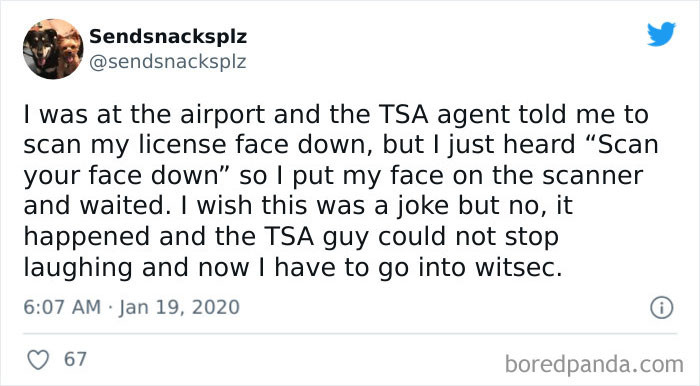
Task: Click the black dog in avatar
Action: pyautogui.click(x=41, y=50)
